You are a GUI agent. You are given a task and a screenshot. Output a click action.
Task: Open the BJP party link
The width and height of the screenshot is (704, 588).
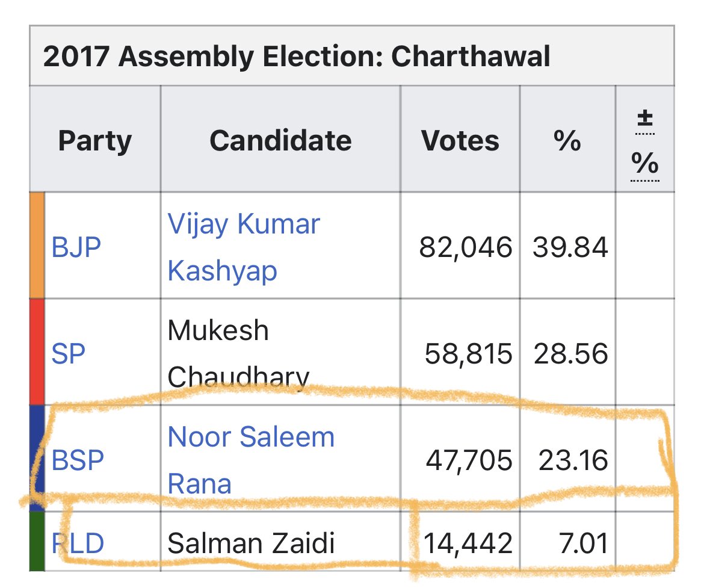[x=76, y=247]
